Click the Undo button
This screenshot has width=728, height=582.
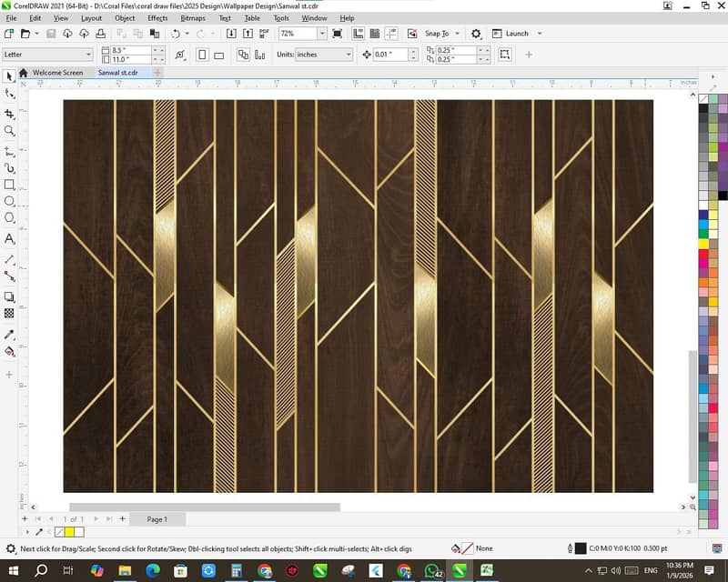coord(176,34)
